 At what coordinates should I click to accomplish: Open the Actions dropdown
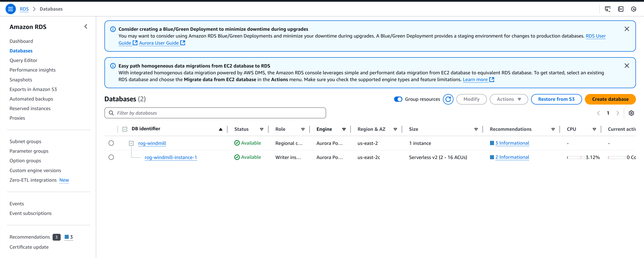click(509, 99)
